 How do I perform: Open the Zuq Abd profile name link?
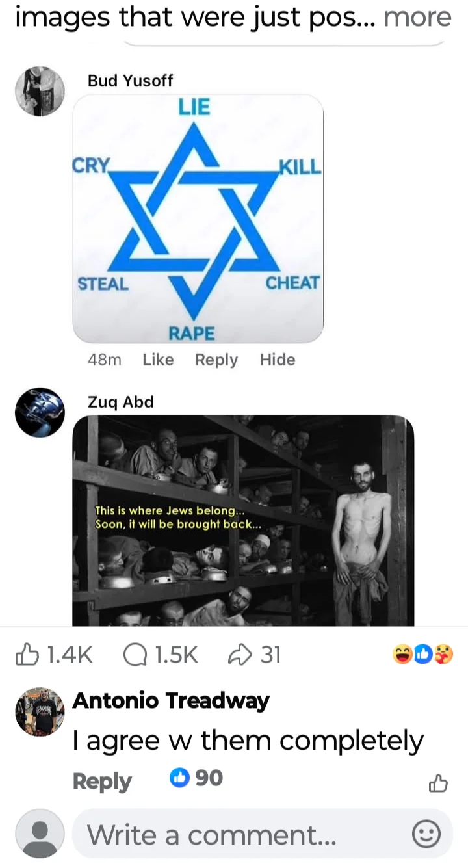[121, 402]
